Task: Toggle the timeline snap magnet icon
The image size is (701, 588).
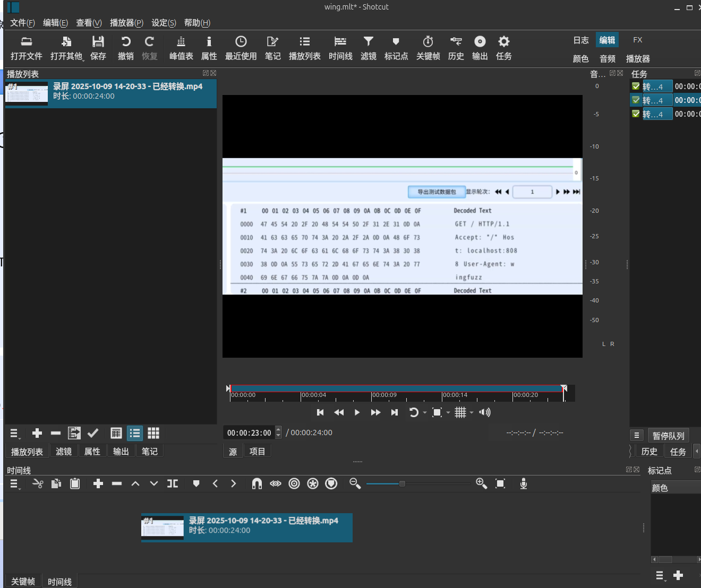Action: click(x=257, y=483)
